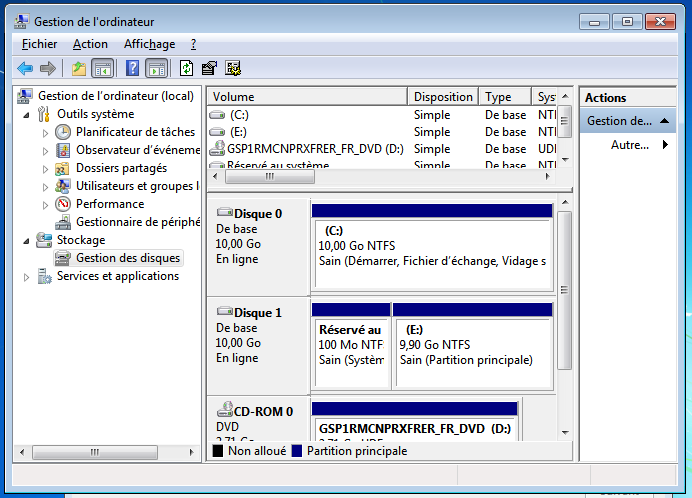Screen dimensions: 692x498
Task: Click the Planificateur de tâches clock icon
Action: 63,132
